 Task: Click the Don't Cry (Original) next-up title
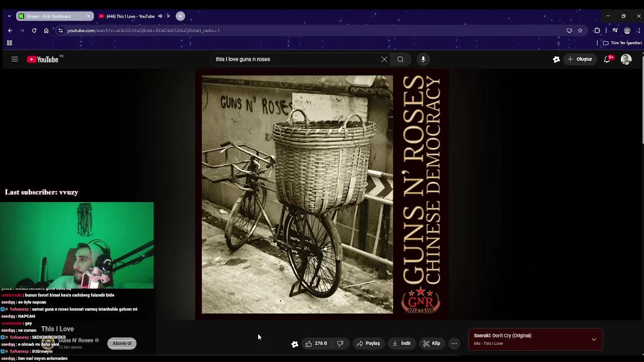(512, 336)
